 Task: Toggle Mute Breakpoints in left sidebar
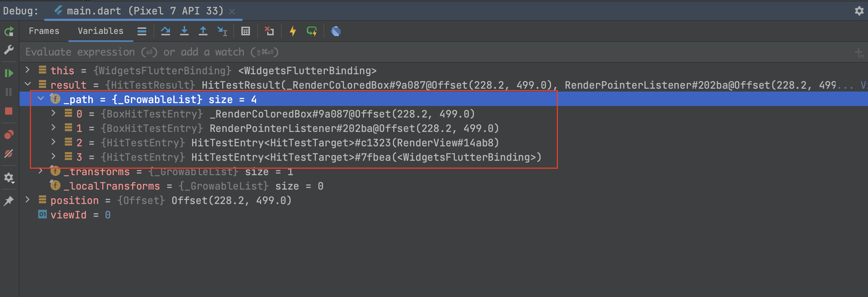[x=9, y=154]
